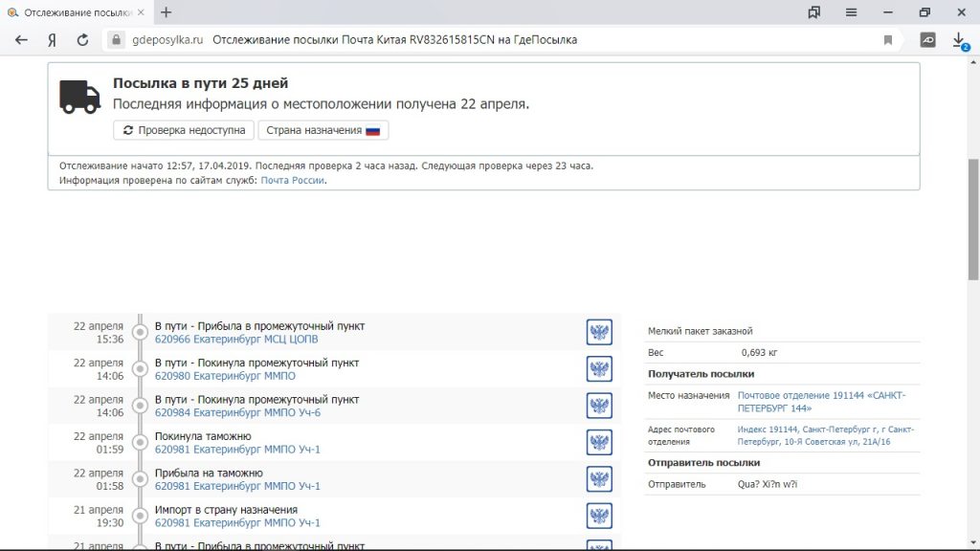This screenshot has width=980, height=551.
Task: Bookmark this page via address bar icon
Action: click(x=888, y=40)
